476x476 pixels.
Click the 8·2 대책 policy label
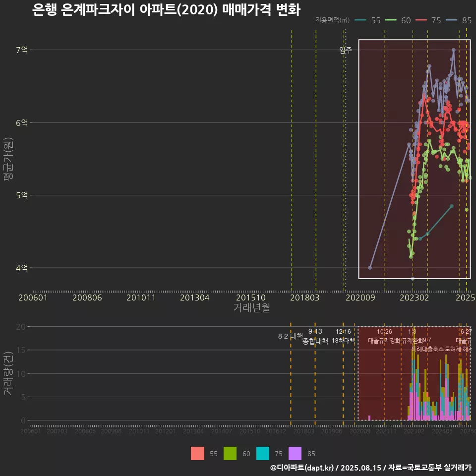pos(291,336)
